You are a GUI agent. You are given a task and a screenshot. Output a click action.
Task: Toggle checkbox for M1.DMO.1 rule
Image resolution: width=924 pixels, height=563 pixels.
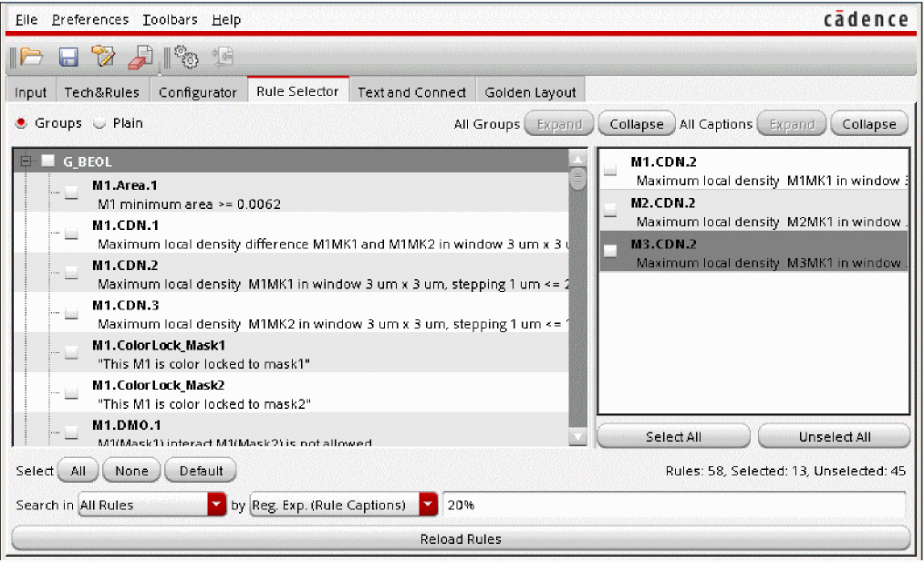tap(71, 433)
